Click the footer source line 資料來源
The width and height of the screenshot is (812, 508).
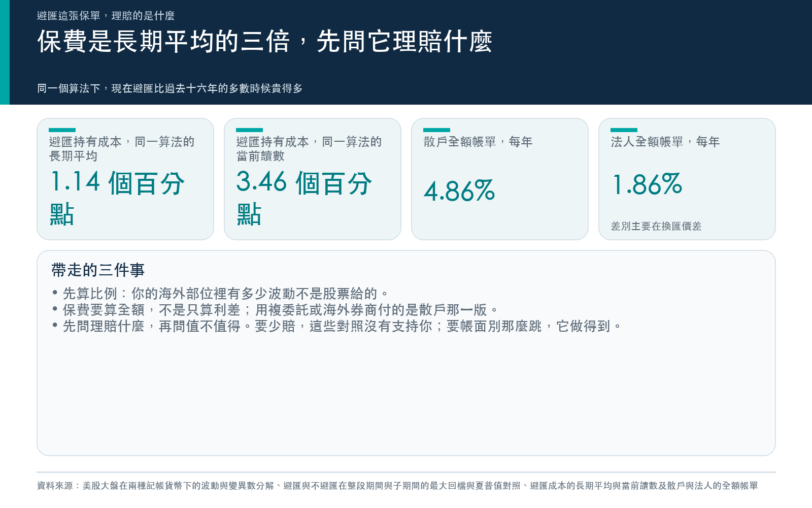point(397,486)
